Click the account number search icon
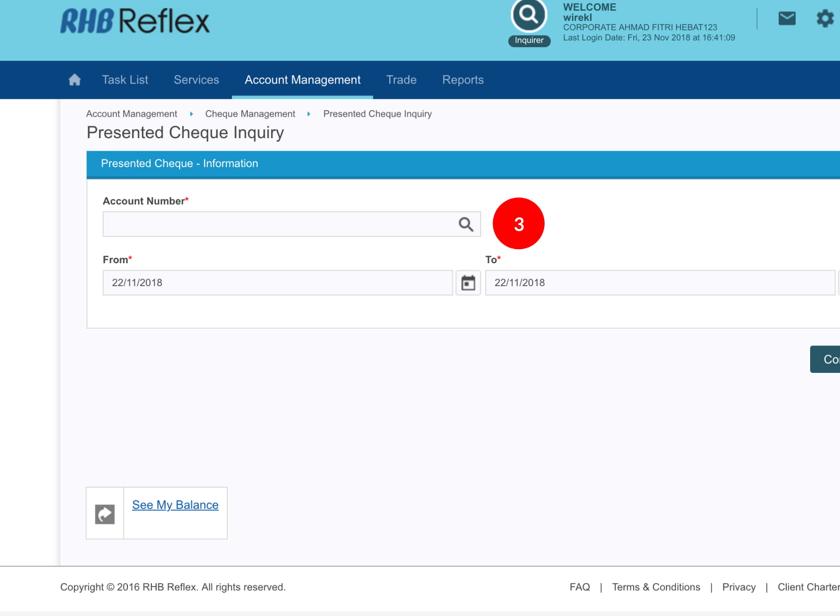The height and width of the screenshot is (616, 840). coord(466,224)
